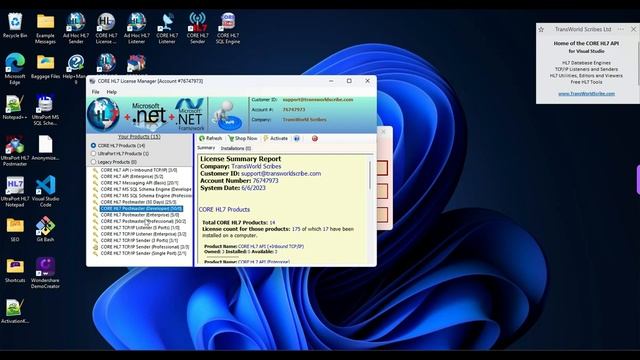Click the star icon in TransWorld Scribes panel
This screenshot has height=360, width=640.
[x=541, y=29]
